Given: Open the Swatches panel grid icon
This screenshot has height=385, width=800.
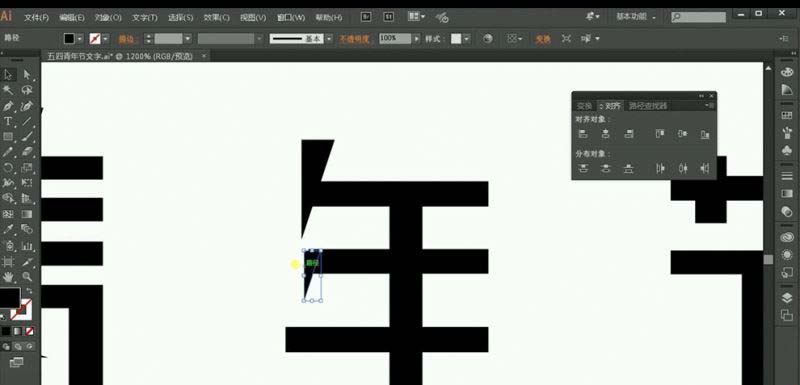Looking at the screenshot, I should click(x=787, y=115).
